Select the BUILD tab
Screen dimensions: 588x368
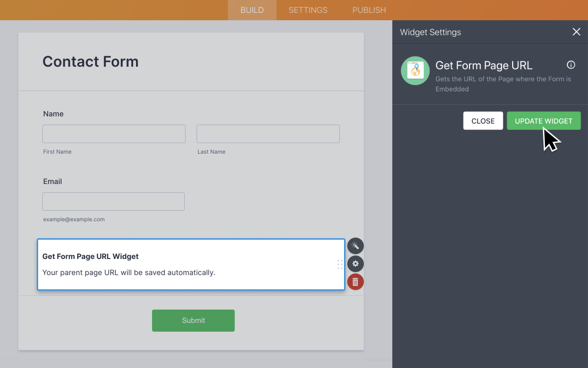[252, 10]
